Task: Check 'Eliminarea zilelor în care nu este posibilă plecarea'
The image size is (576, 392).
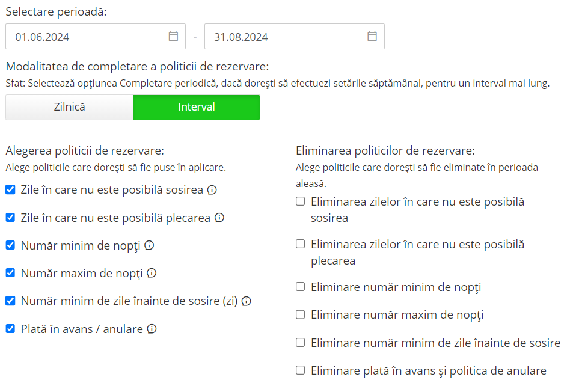Action: pos(301,244)
